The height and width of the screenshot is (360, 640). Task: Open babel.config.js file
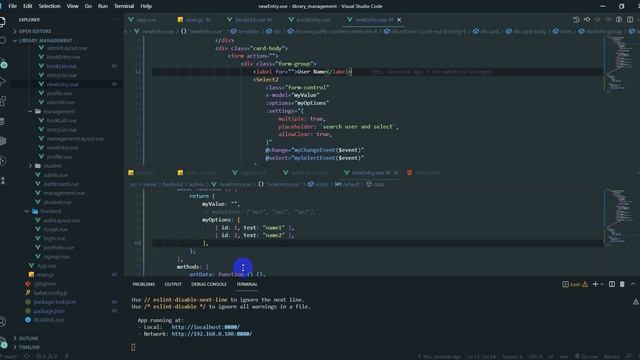pos(51,293)
